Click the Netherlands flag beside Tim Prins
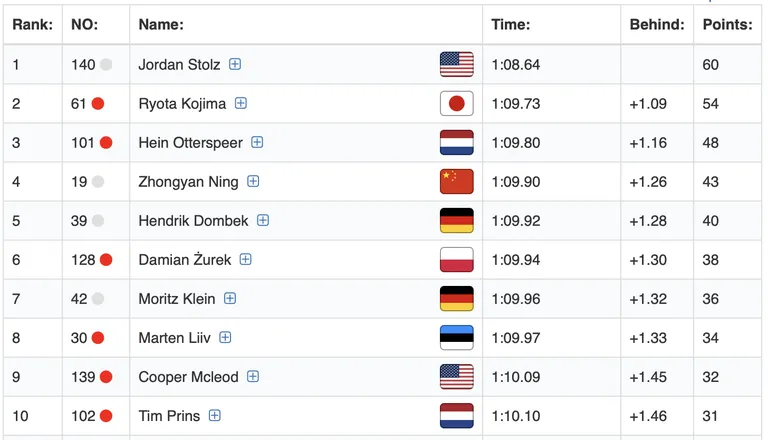768x440 pixels. tap(456, 416)
